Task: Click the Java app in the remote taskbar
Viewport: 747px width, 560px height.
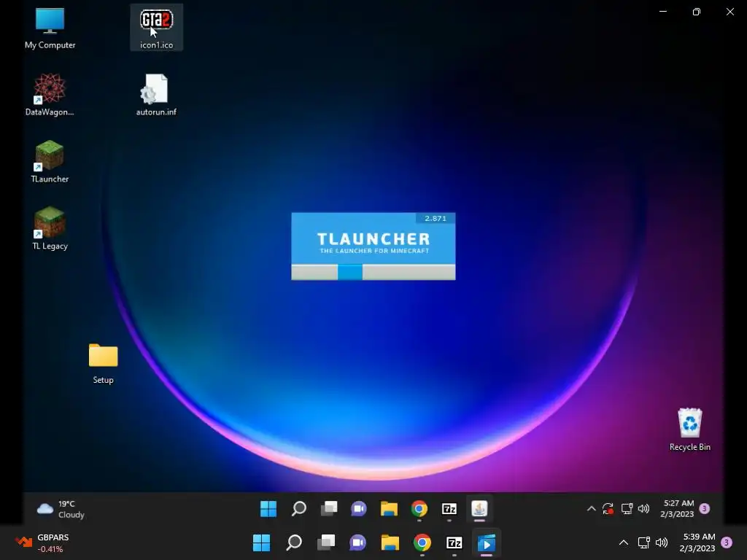Action: pos(479,508)
